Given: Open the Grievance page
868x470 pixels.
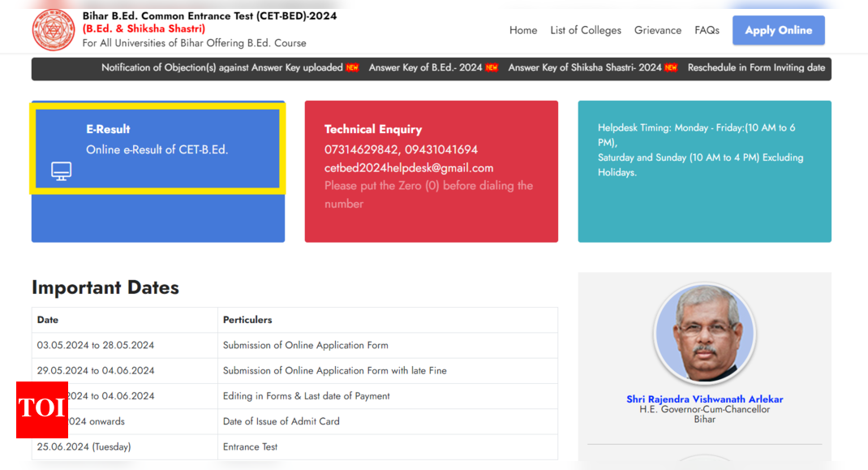Looking at the screenshot, I should pyautogui.click(x=658, y=30).
